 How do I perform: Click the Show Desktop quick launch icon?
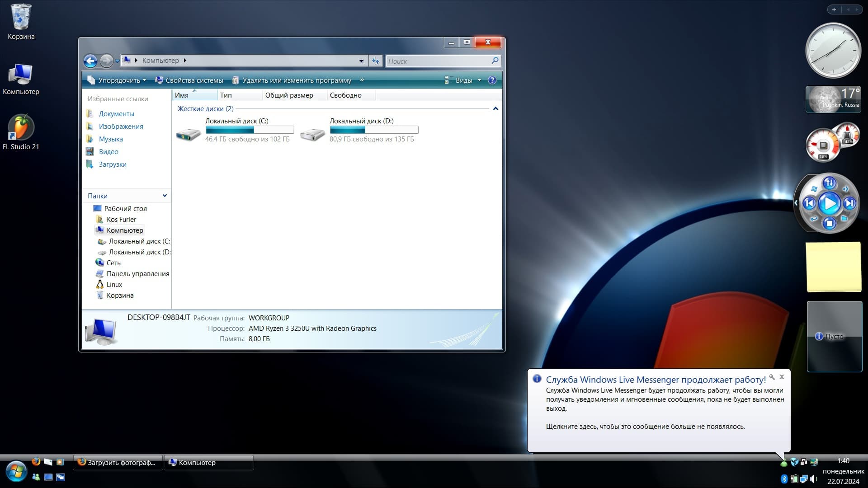[48, 477]
